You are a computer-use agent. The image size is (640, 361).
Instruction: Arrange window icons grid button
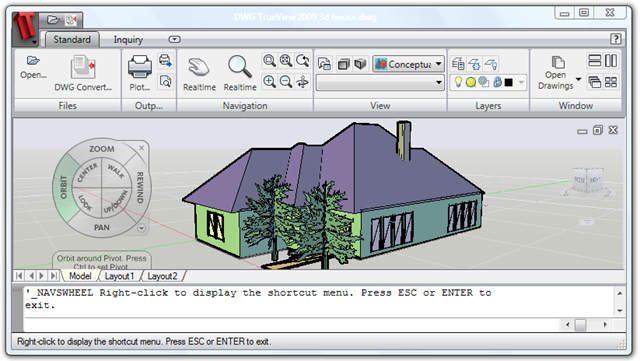[611, 82]
